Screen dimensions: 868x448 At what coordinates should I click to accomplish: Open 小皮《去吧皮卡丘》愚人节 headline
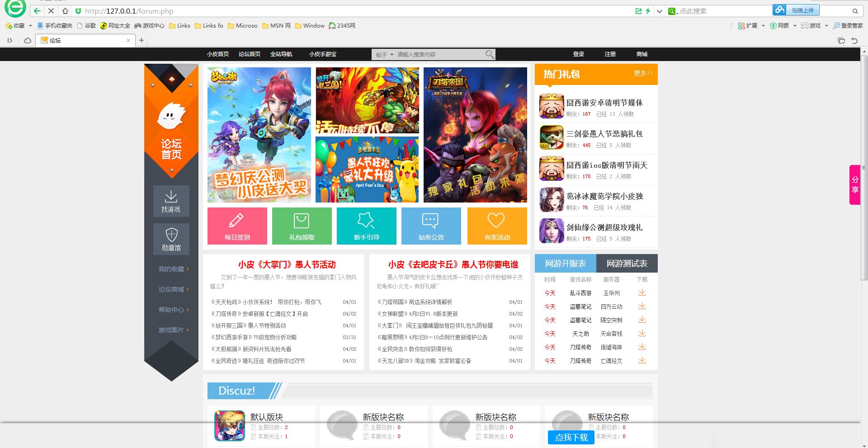pos(453,264)
